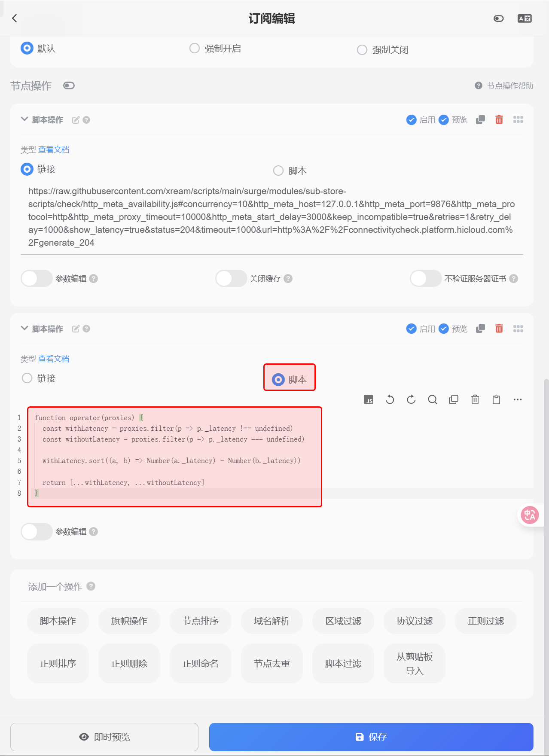Image resolution: width=549 pixels, height=756 pixels.
Task: Enable 不验证服务器证书 switch
Action: [426, 278]
